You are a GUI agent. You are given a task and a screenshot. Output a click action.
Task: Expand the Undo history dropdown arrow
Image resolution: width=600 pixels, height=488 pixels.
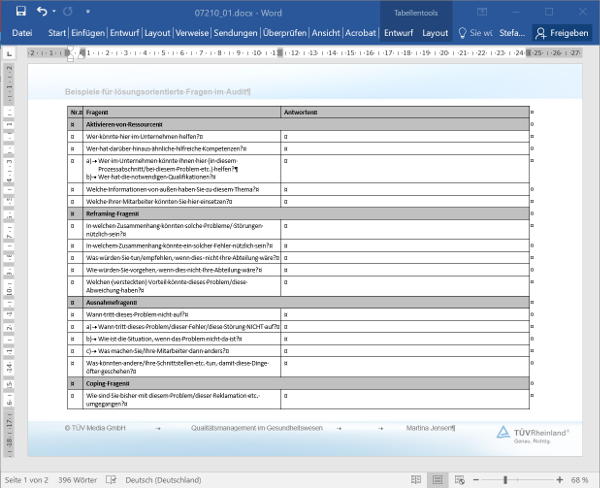pyautogui.click(x=53, y=11)
